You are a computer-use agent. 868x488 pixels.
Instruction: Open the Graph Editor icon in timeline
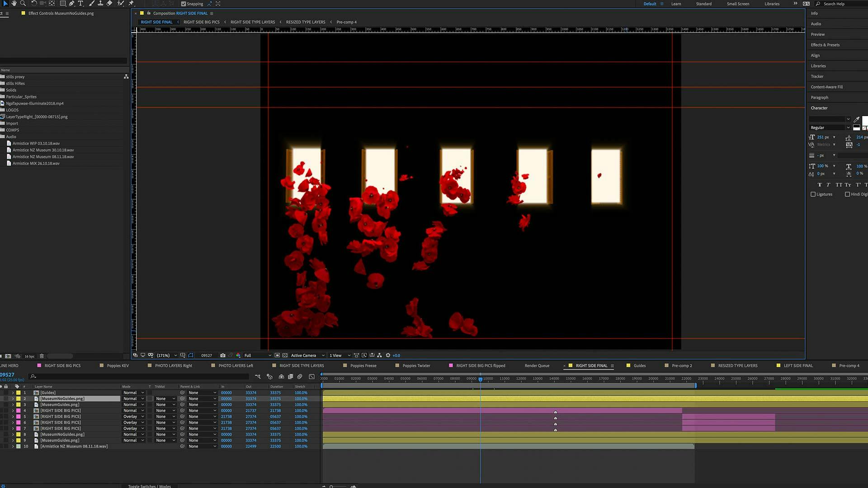click(x=311, y=376)
